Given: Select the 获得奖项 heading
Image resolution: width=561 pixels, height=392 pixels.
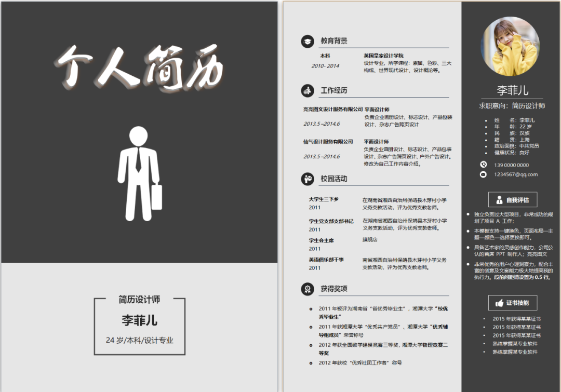Looking at the screenshot, I should tap(334, 289).
